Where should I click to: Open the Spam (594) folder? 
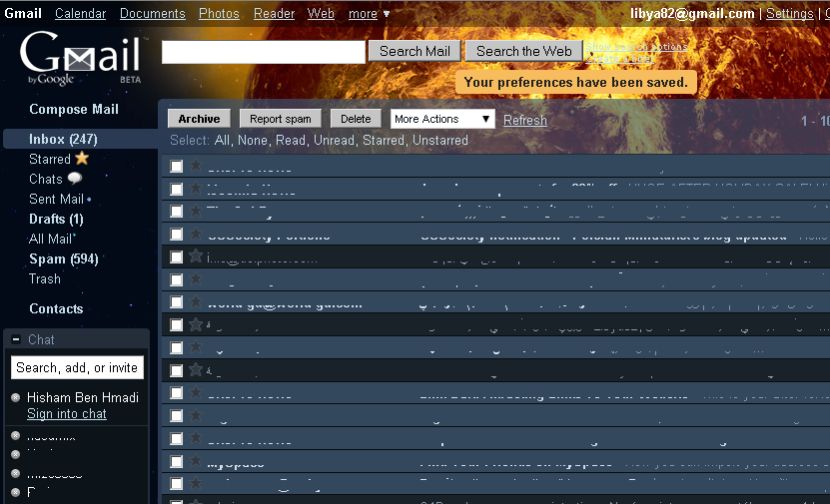click(x=64, y=259)
